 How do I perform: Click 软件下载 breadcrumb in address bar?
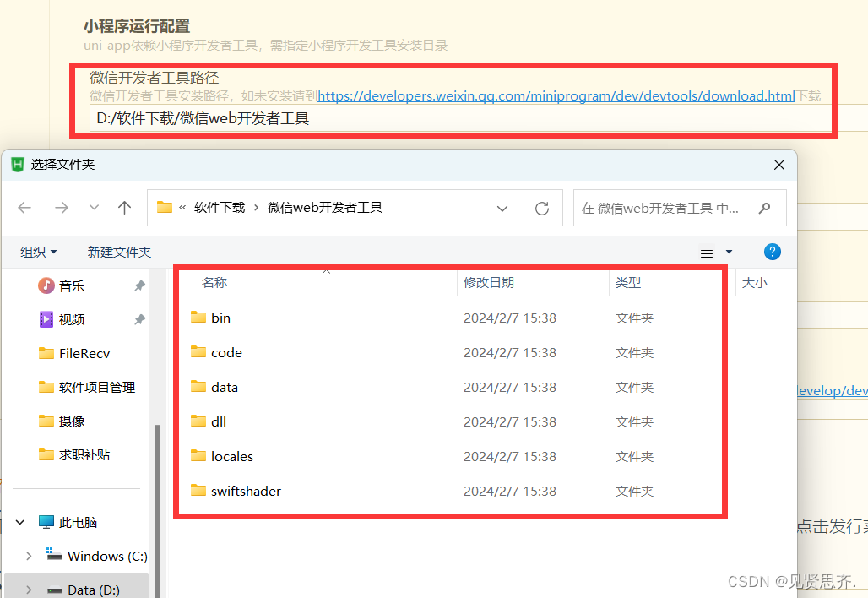click(x=220, y=208)
